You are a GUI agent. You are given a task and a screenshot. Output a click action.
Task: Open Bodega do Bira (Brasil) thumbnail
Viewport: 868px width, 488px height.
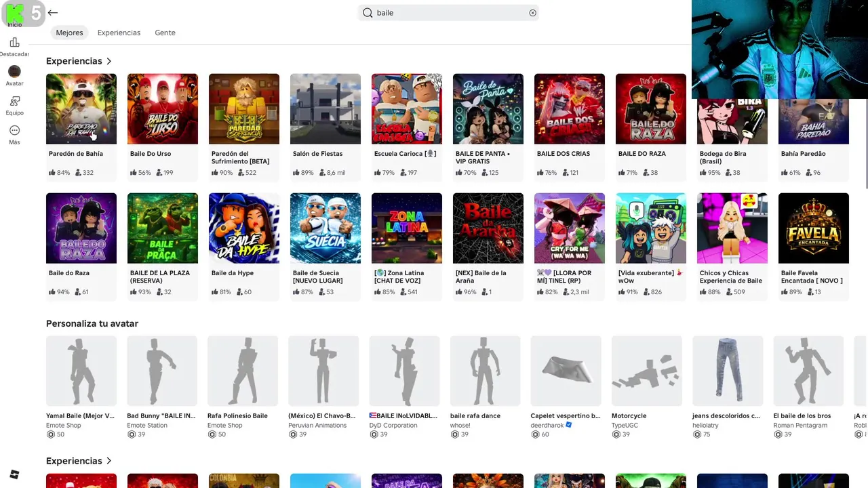tap(732, 122)
